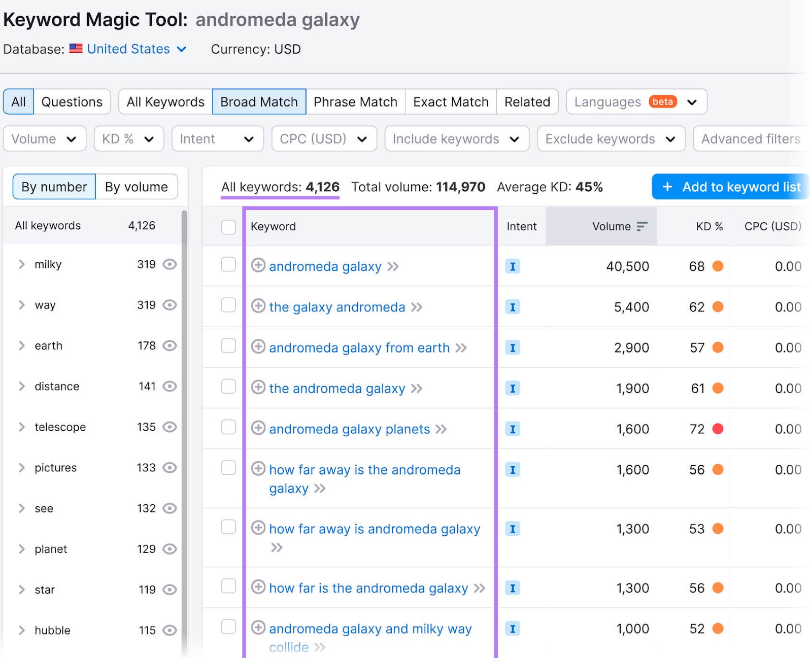Click the sort icon in the Volume column
Image resolution: width=812 pixels, height=658 pixels.
pyautogui.click(x=641, y=226)
